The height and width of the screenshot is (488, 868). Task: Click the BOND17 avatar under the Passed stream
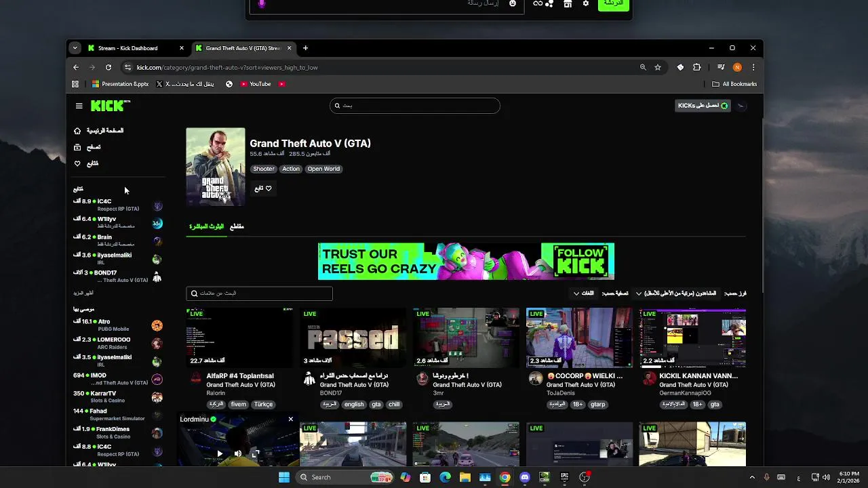309,378
